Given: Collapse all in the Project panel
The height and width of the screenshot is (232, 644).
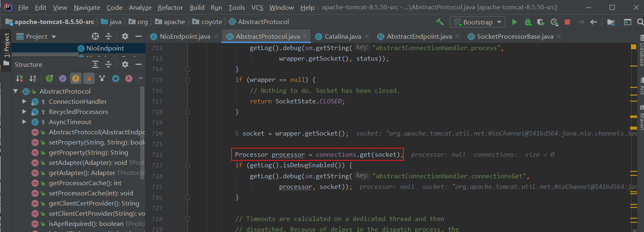Looking at the screenshot, I should [108, 36].
